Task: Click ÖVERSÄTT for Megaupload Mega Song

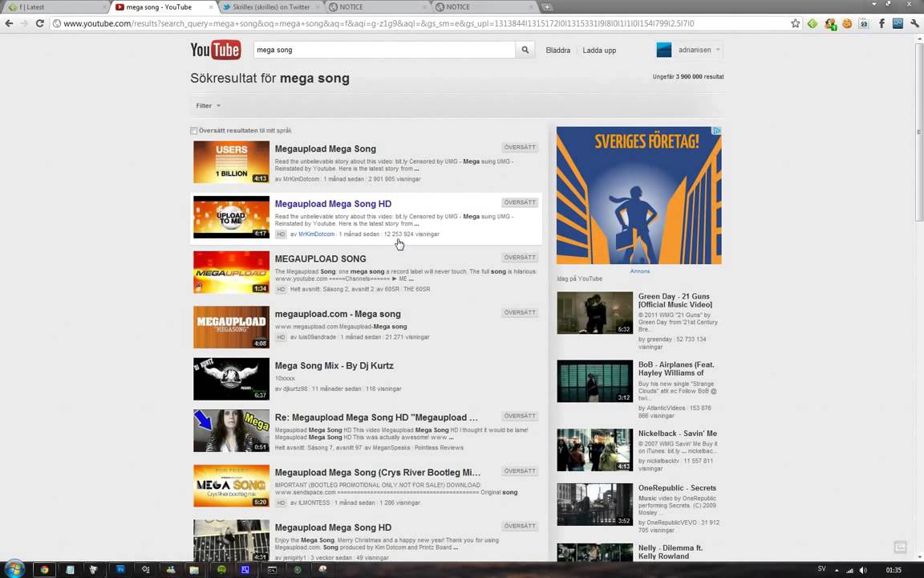Action: (x=520, y=148)
